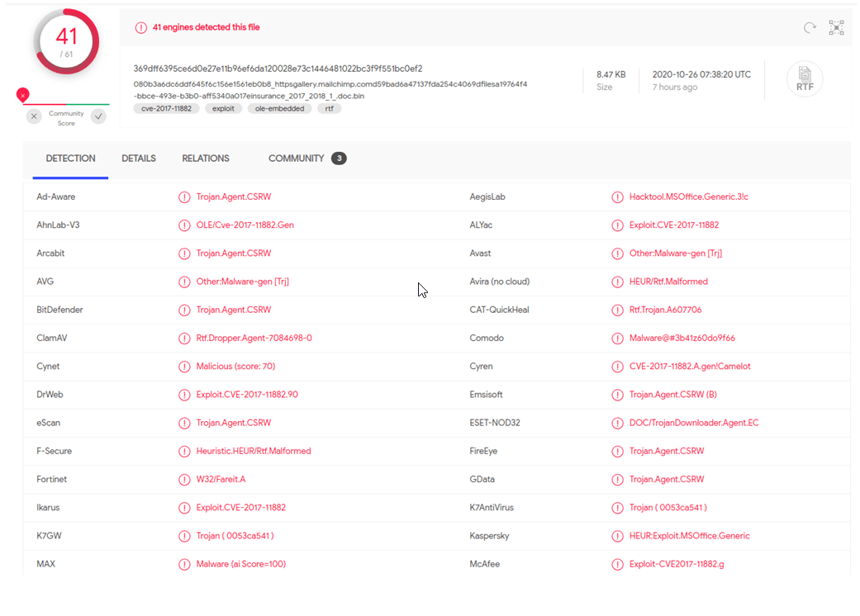
Task: Click the ole-embedded tag
Action: tap(280, 108)
